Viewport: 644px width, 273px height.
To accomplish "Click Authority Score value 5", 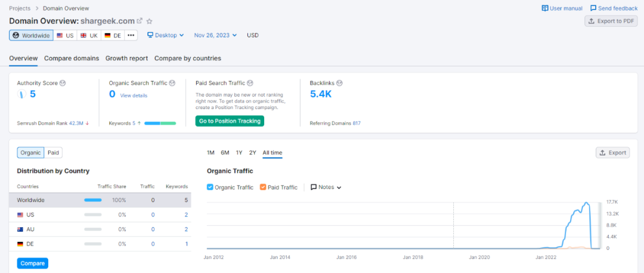I will (x=33, y=94).
